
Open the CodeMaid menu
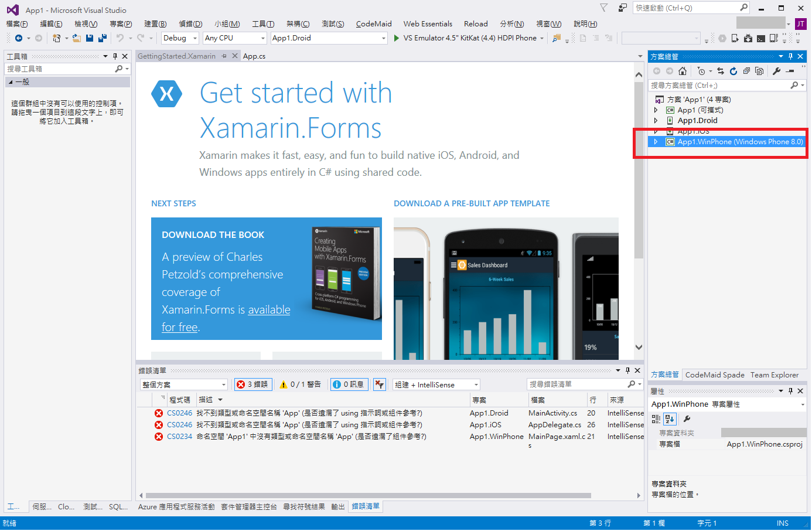(x=374, y=24)
